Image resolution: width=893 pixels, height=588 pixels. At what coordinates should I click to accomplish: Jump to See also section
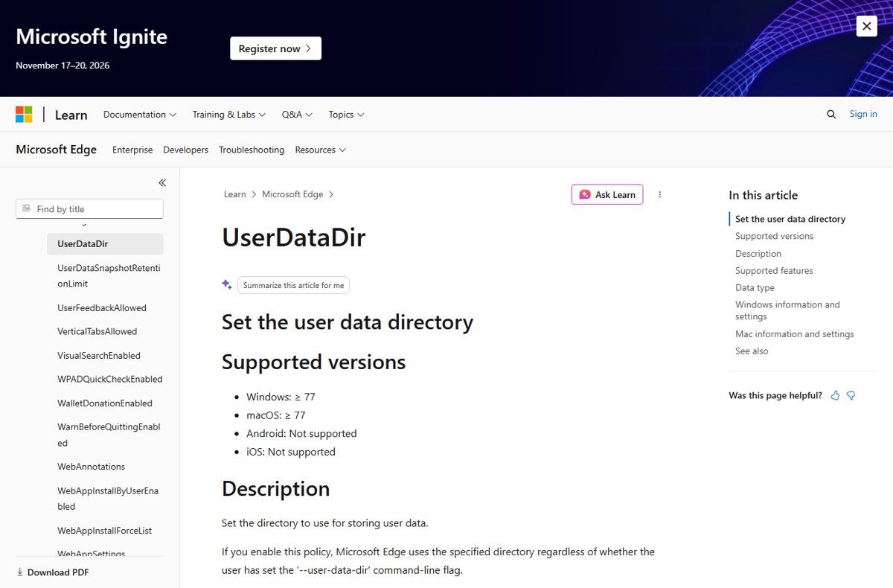752,351
